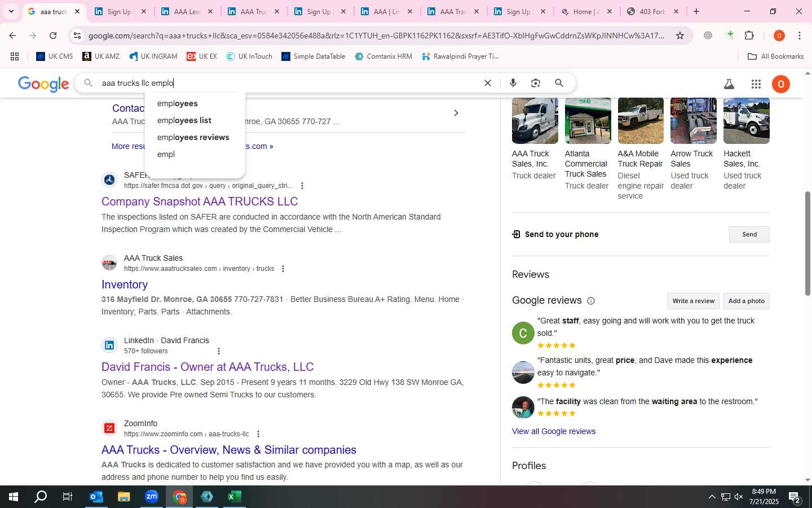Switch to the AAA Lea LinkedIn tab
Viewport: 812px width, 508px height.
pos(187,11)
